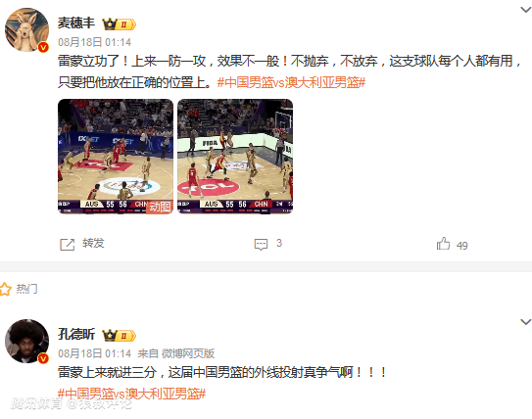Open the second basketball game thumbnail

pyautogui.click(x=235, y=157)
